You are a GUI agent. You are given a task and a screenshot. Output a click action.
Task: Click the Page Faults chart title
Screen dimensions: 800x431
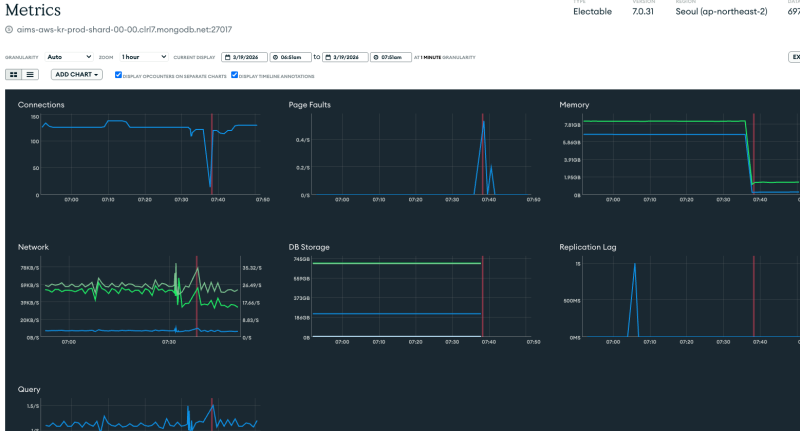click(x=309, y=104)
